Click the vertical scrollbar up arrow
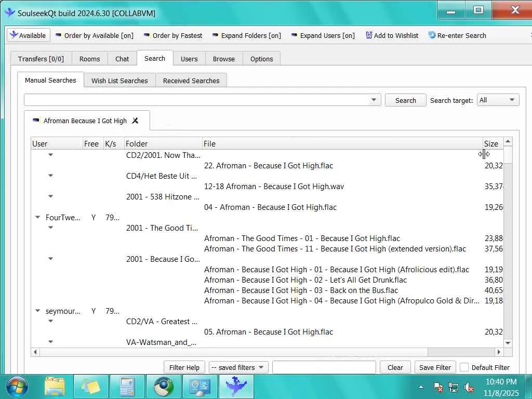The width and height of the screenshot is (532, 399). (508, 141)
